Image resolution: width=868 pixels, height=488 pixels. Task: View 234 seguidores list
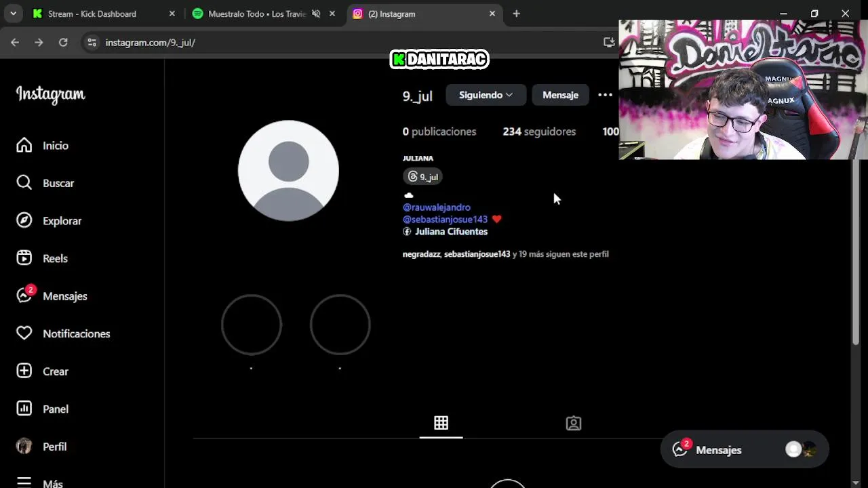coord(539,131)
